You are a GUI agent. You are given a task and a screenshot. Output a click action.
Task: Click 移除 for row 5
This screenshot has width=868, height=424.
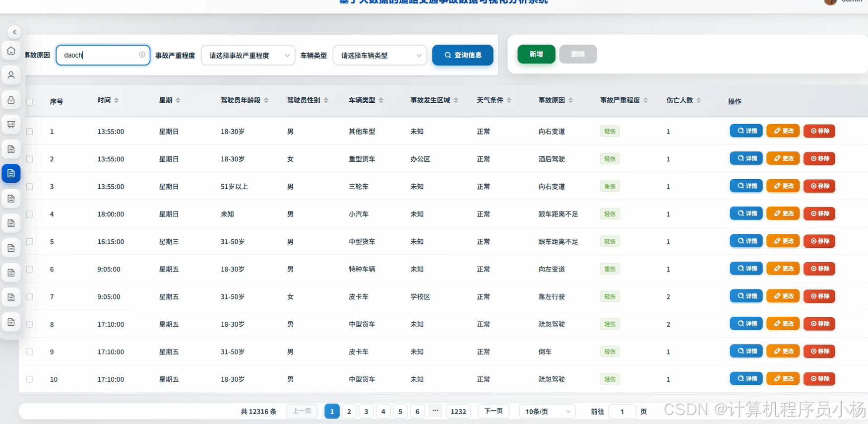(x=819, y=241)
